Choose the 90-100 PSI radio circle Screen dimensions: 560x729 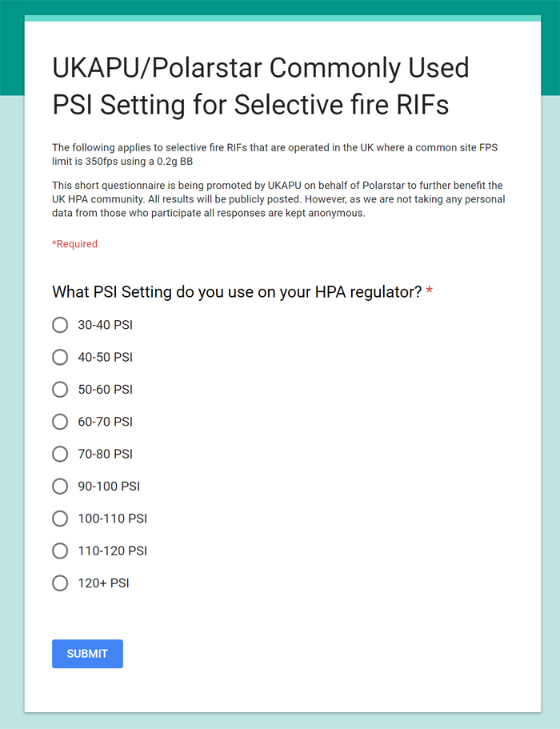tap(60, 486)
